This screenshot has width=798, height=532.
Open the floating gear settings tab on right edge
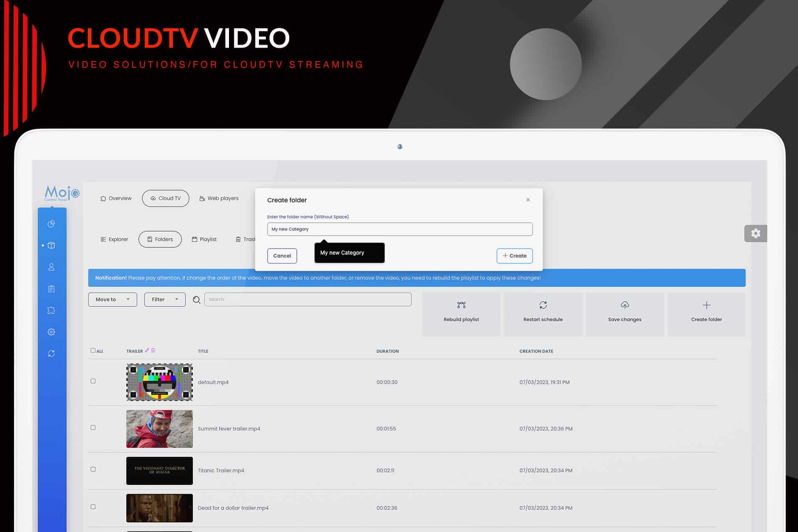[x=755, y=234]
